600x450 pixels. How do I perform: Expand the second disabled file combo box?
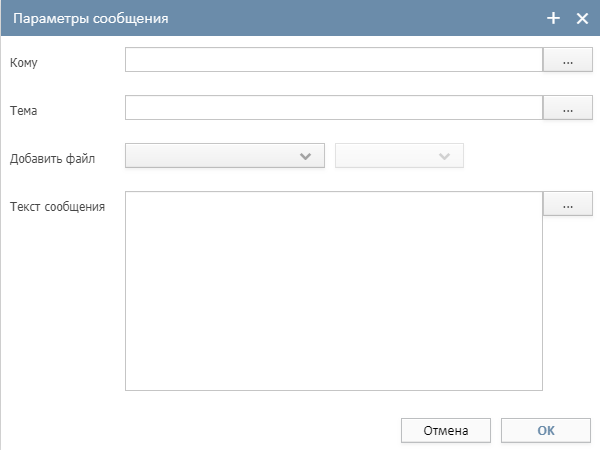tap(398, 156)
